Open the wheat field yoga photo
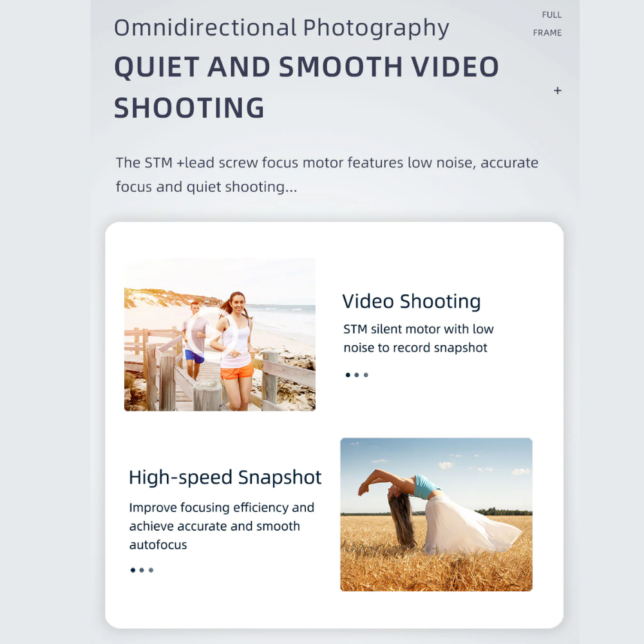The image size is (644, 644). click(436, 514)
